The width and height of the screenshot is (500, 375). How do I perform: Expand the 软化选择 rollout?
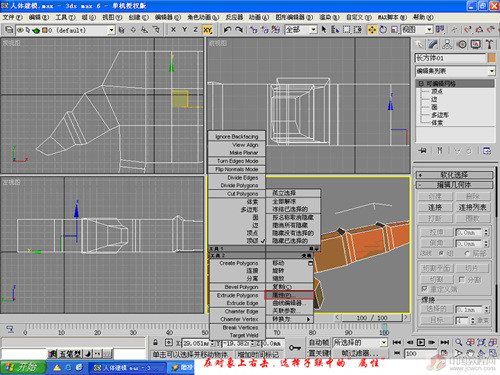[455, 175]
